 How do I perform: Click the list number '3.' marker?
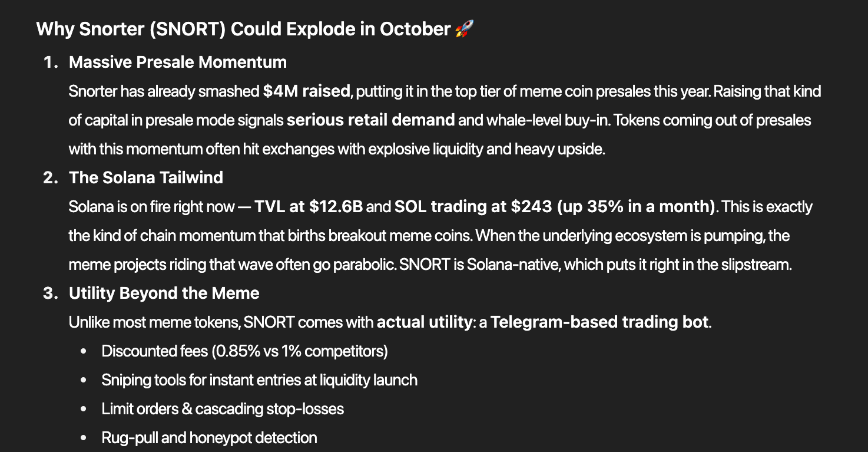(x=51, y=293)
